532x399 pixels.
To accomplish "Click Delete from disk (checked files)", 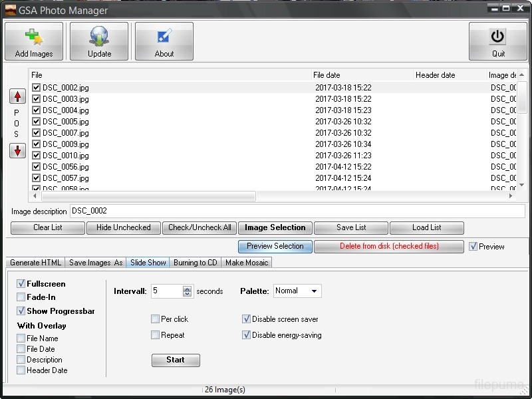I will pyautogui.click(x=389, y=246).
